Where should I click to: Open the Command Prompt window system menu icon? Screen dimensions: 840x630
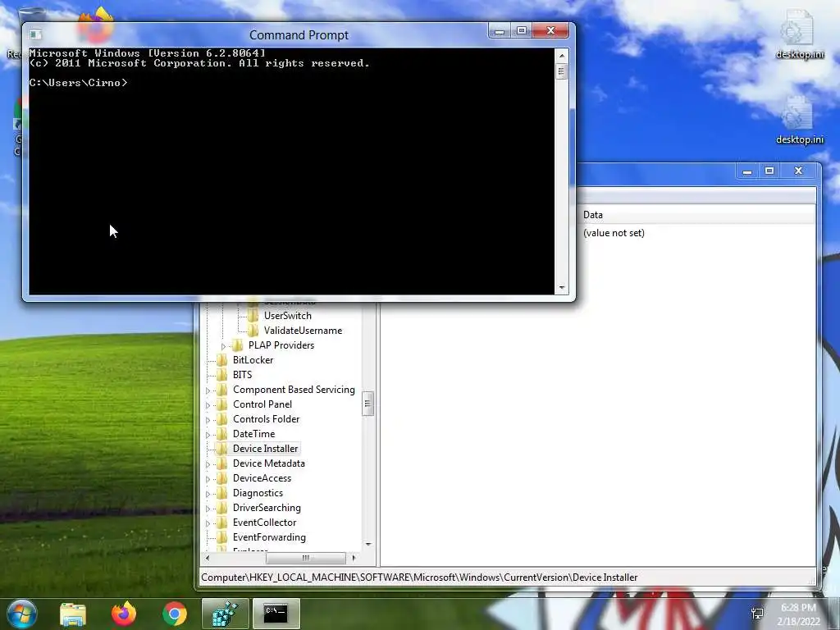coord(36,34)
